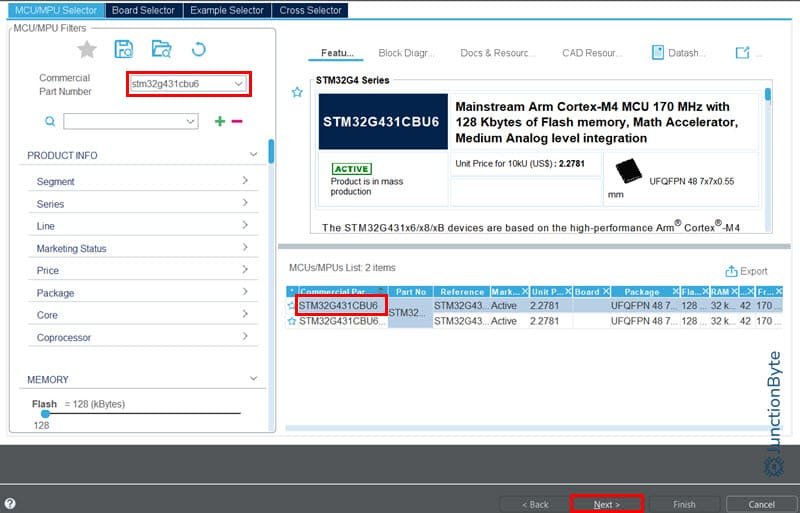The height and width of the screenshot is (513, 800).
Task: Click the favorites star icon in MCU/MPU Filters
Action: [87, 50]
